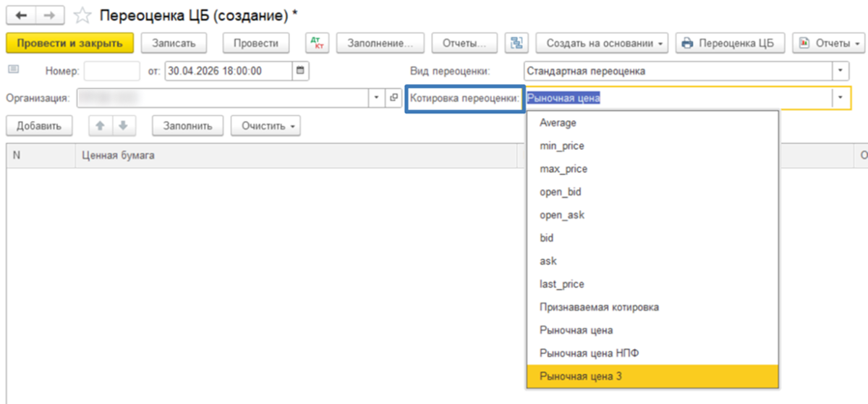Click the document status icon near Номер

coord(13,70)
